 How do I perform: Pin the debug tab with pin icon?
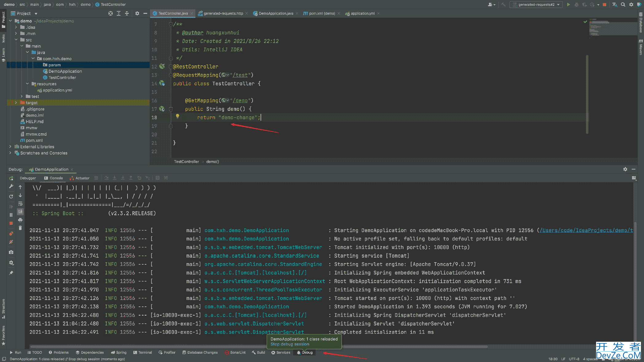click(11, 273)
